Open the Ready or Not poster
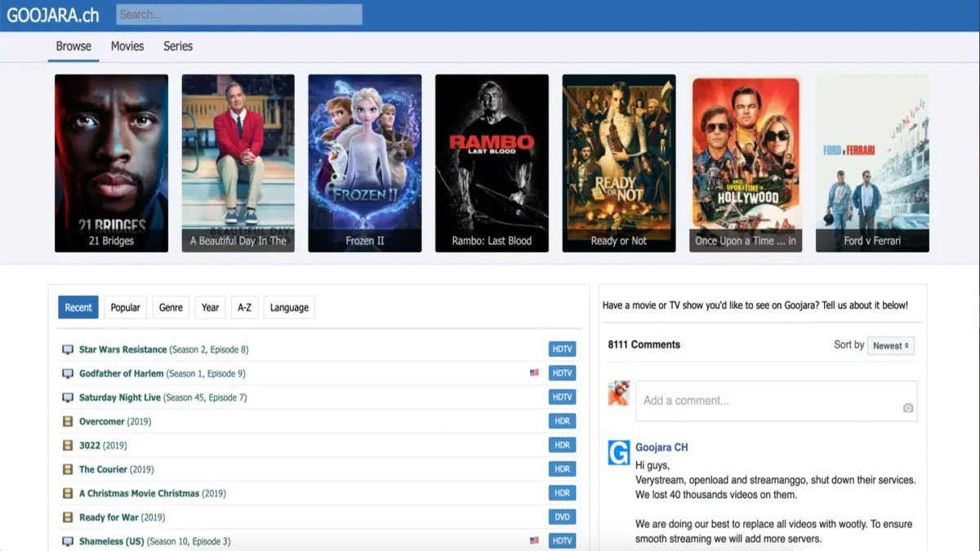 click(x=619, y=163)
